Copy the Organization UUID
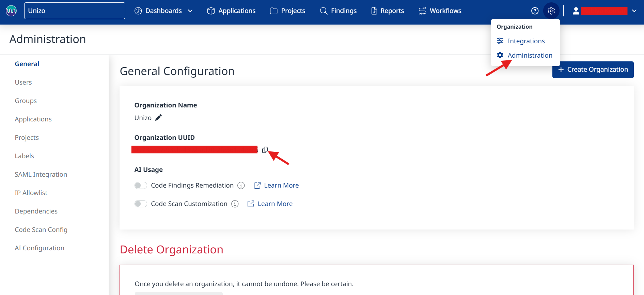This screenshot has height=295, width=644. 265,150
